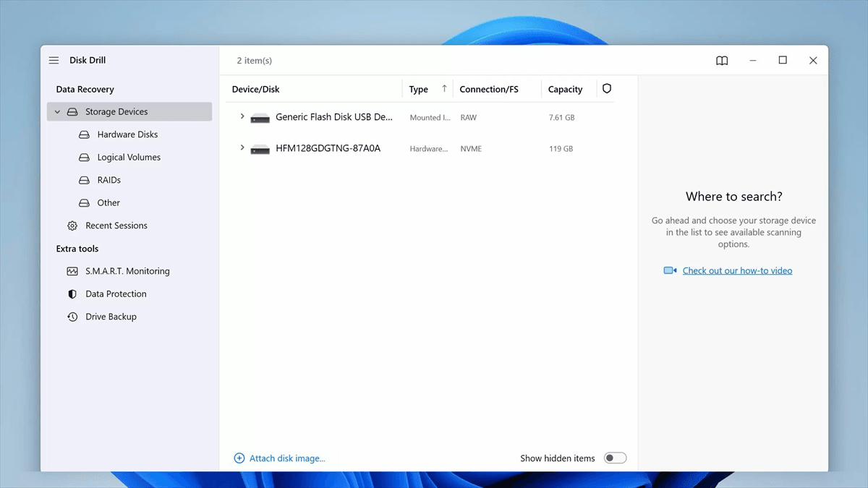The image size is (868, 488).
Task: Click the NVME connection cell
Action: (x=471, y=149)
